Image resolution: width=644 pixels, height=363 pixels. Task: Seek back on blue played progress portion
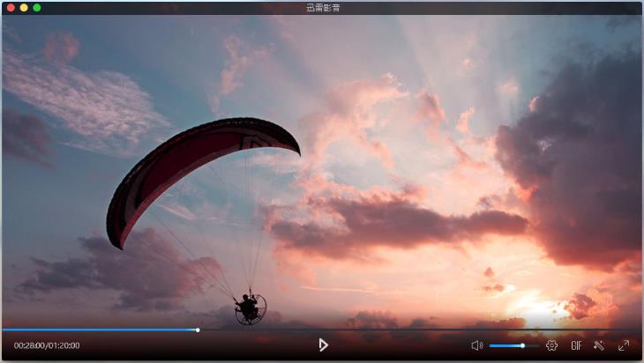(x=97, y=330)
